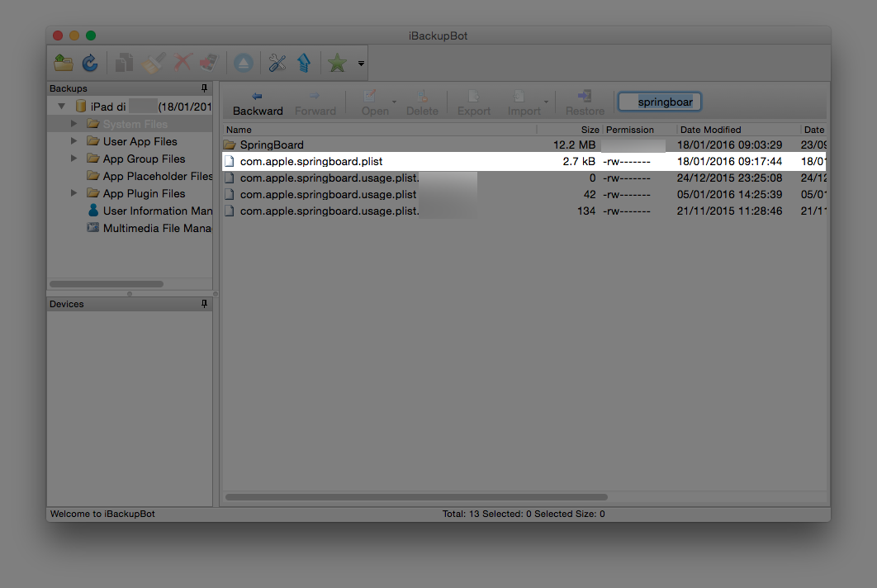Viewport: 877px width, 588px height.
Task: Click the Backward button
Action: click(x=258, y=103)
